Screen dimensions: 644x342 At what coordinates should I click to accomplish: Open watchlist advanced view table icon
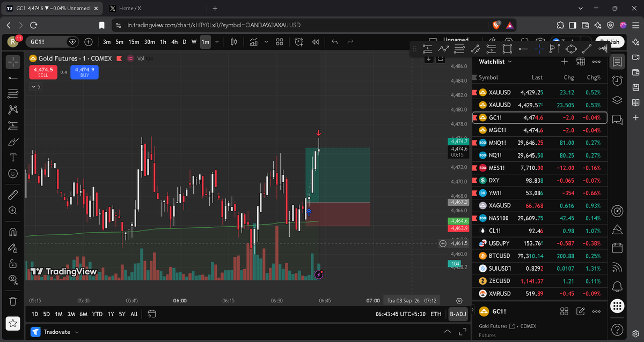point(580,62)
